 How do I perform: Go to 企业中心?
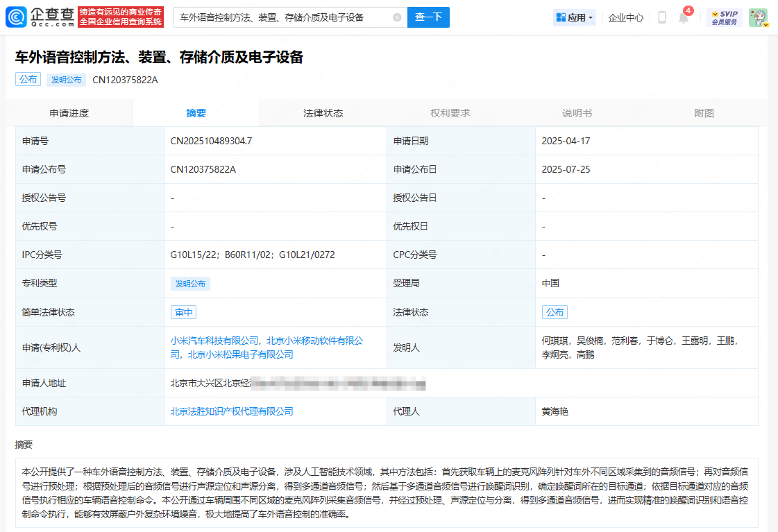[626, 17]
